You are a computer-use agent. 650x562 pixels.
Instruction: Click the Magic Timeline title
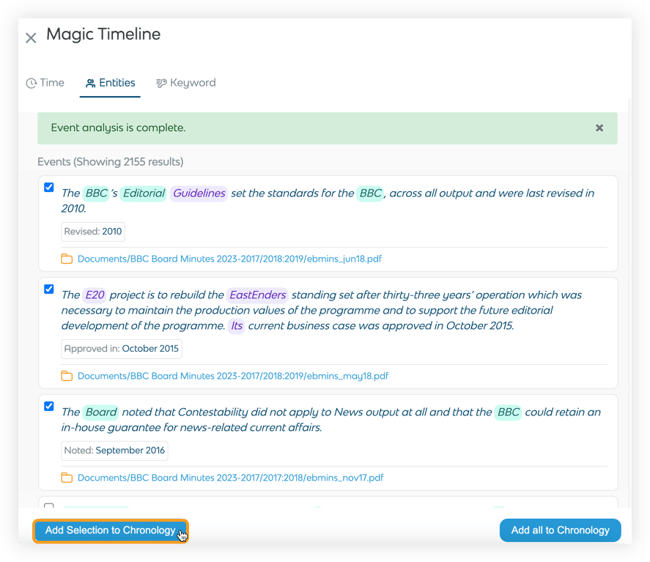pos(103,34)
